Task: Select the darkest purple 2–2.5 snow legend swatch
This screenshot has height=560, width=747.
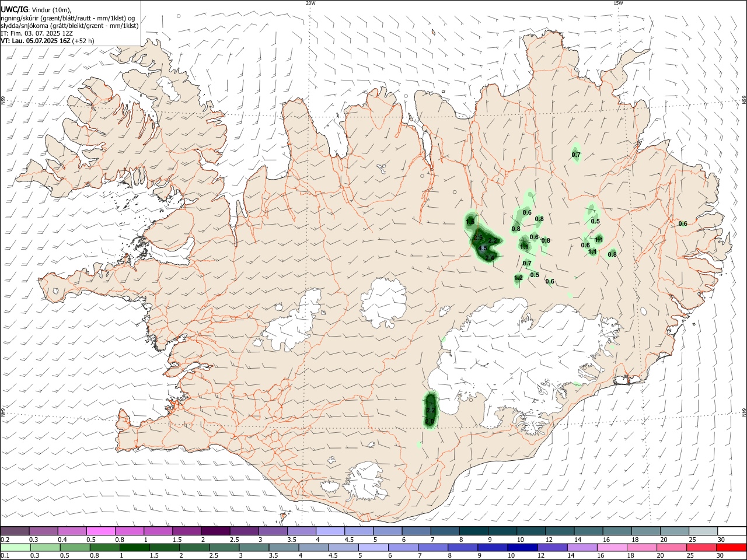Action: tap(216, 531)
